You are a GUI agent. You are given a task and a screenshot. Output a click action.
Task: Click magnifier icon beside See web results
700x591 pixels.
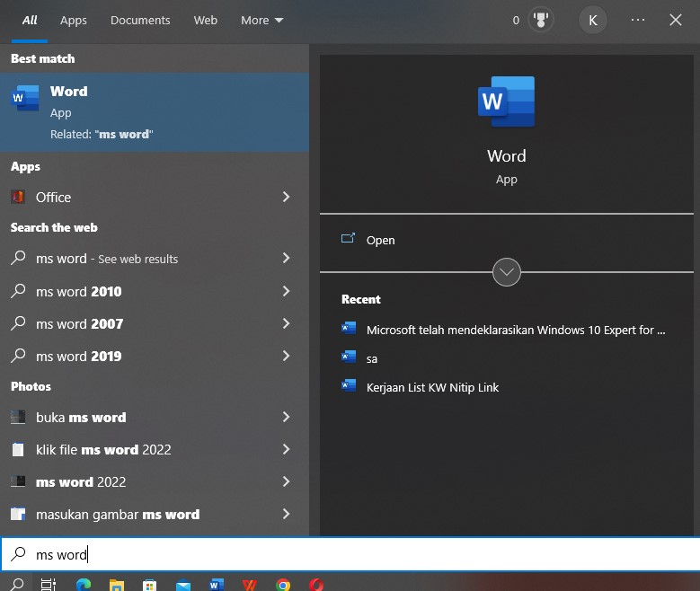click(x=18, y=258)
